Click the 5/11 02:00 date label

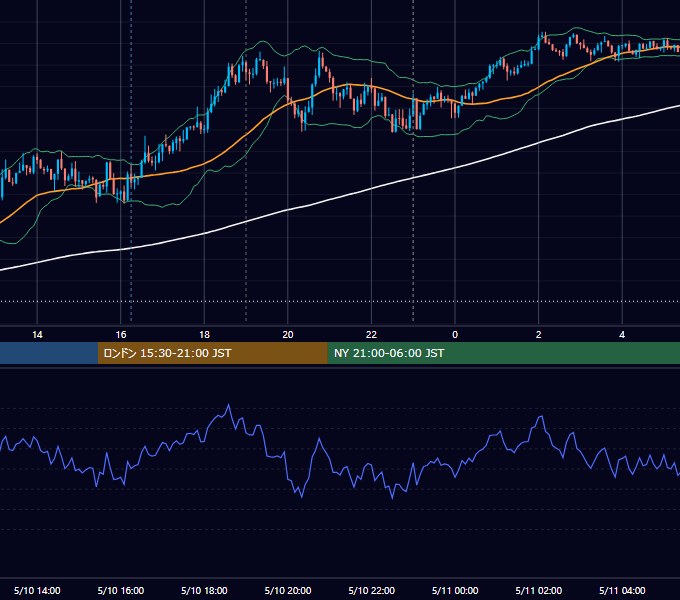(x=539, y=590)
